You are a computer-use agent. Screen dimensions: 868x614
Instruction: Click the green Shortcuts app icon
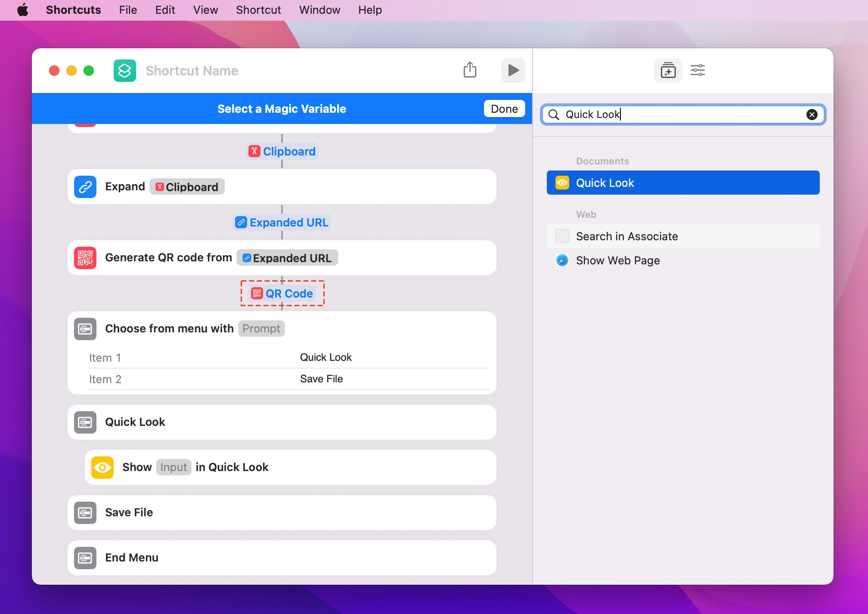click(x=124, y=71)
